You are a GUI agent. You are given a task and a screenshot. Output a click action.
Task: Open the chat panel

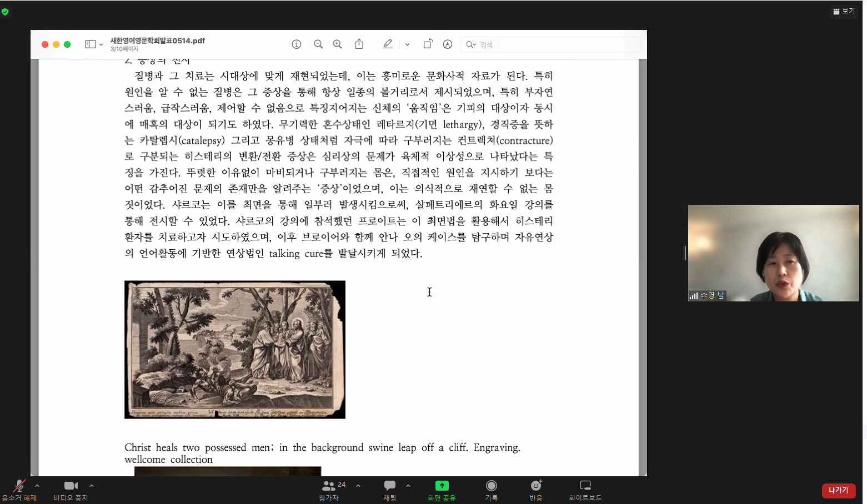390,490
